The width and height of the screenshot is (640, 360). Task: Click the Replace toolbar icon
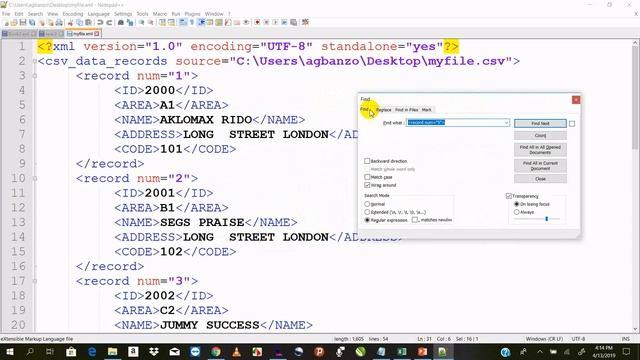(130, 22)
